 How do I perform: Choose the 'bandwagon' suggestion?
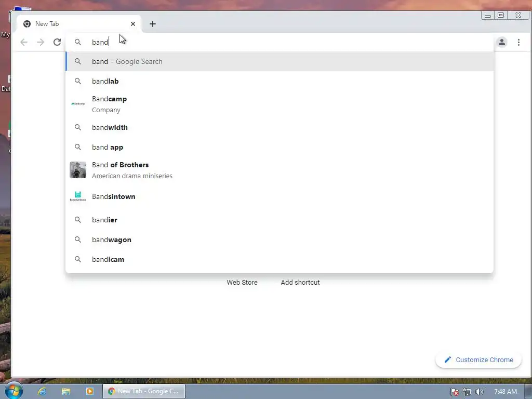280,240
